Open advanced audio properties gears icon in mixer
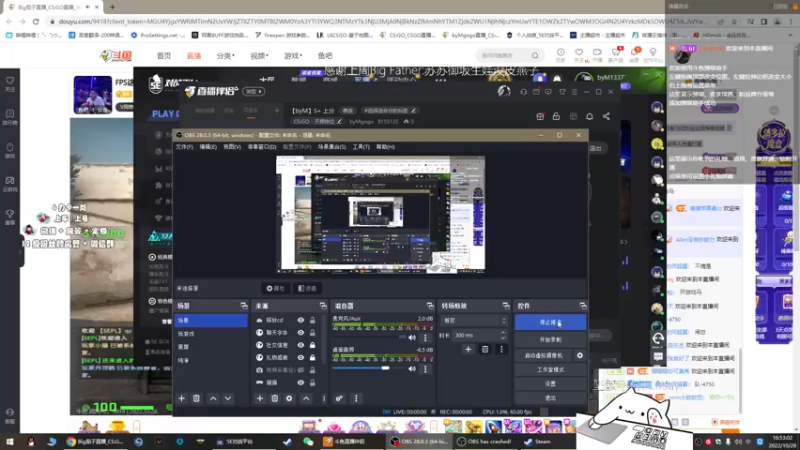This screenshot has width=800, height=450. point(339,398)
